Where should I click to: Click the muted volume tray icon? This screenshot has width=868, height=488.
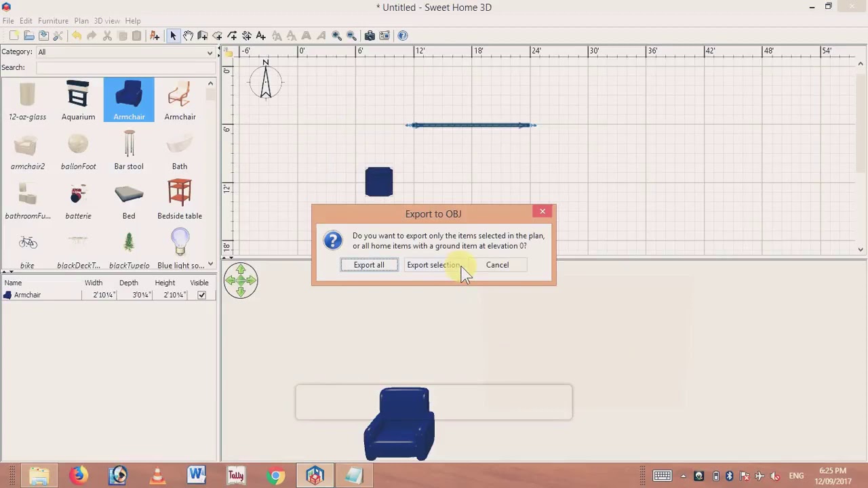pyautogui.click(x=775, y=476)
